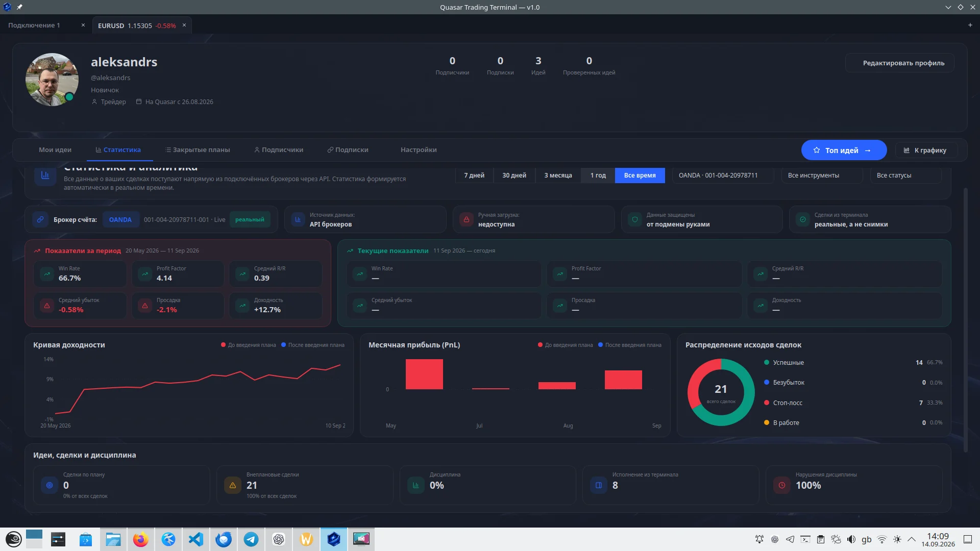
Task: Click the OANDA broker badge
Action: [x=120, y=219]
